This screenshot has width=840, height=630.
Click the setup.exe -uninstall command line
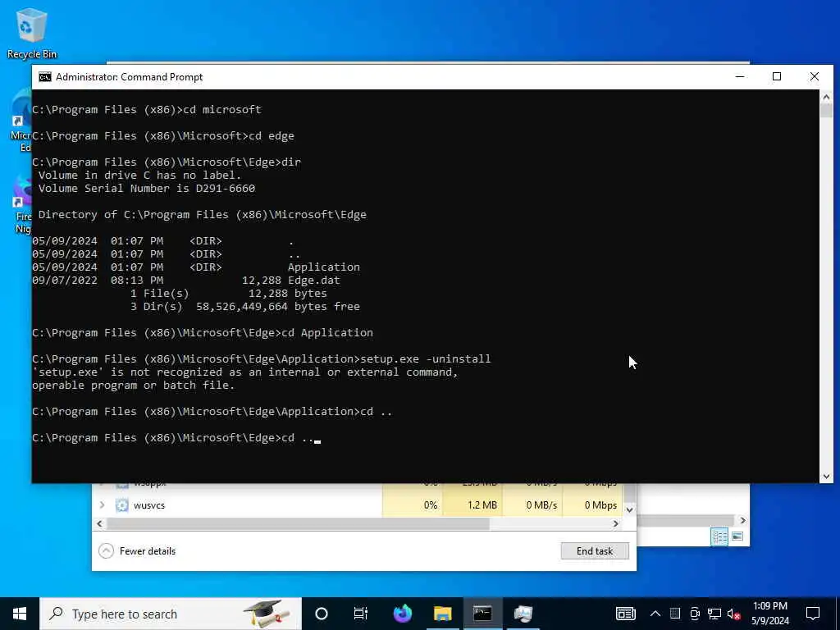coord(262,359)
